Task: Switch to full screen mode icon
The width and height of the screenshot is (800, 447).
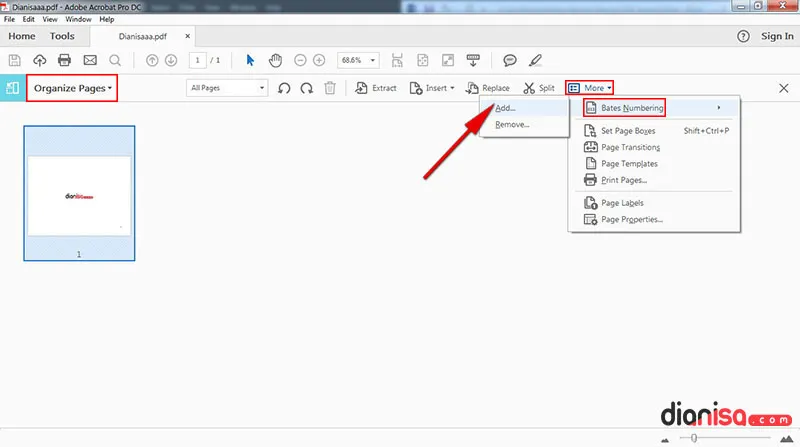Action: [448, 60]
